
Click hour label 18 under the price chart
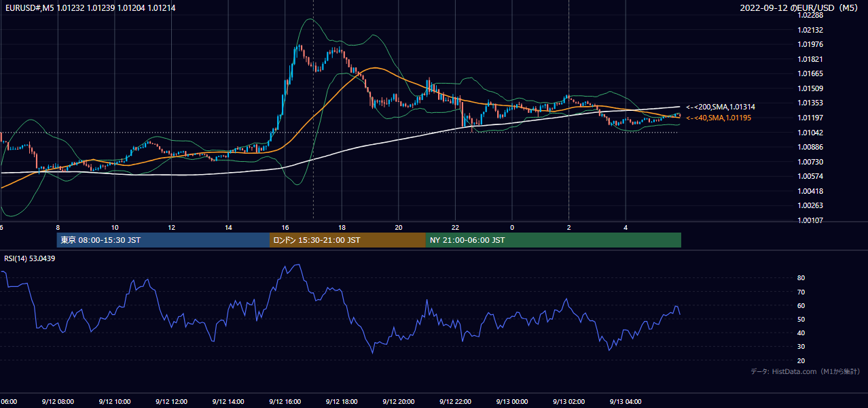(342, 228)
